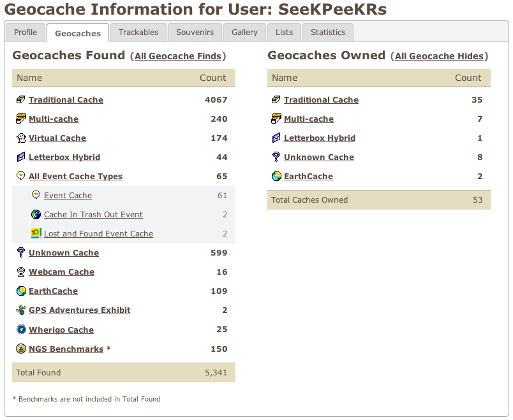513x420 pixels.
Task: Click the Virtual Cache ghost icon
Action: [21, 138]
